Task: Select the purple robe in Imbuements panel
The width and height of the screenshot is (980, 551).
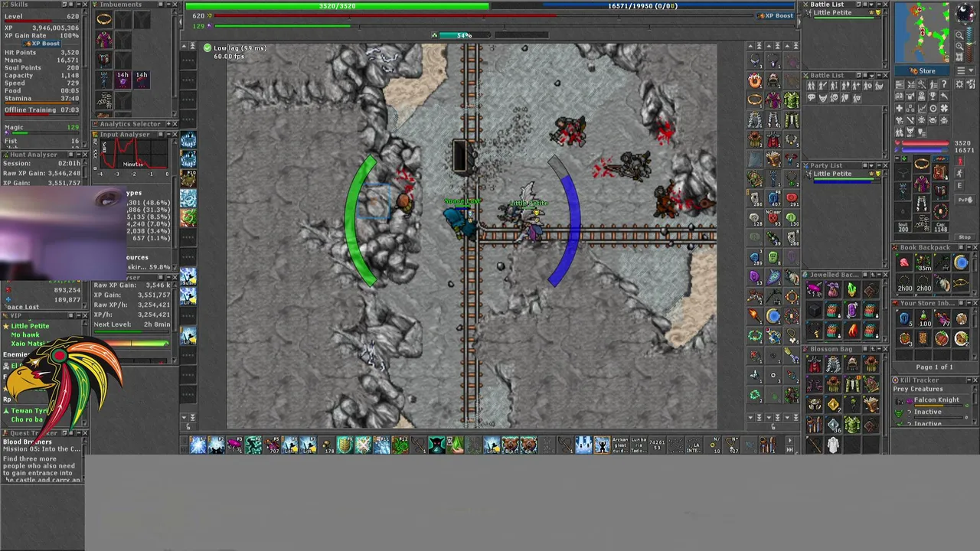Action: [x=104, y=38]
